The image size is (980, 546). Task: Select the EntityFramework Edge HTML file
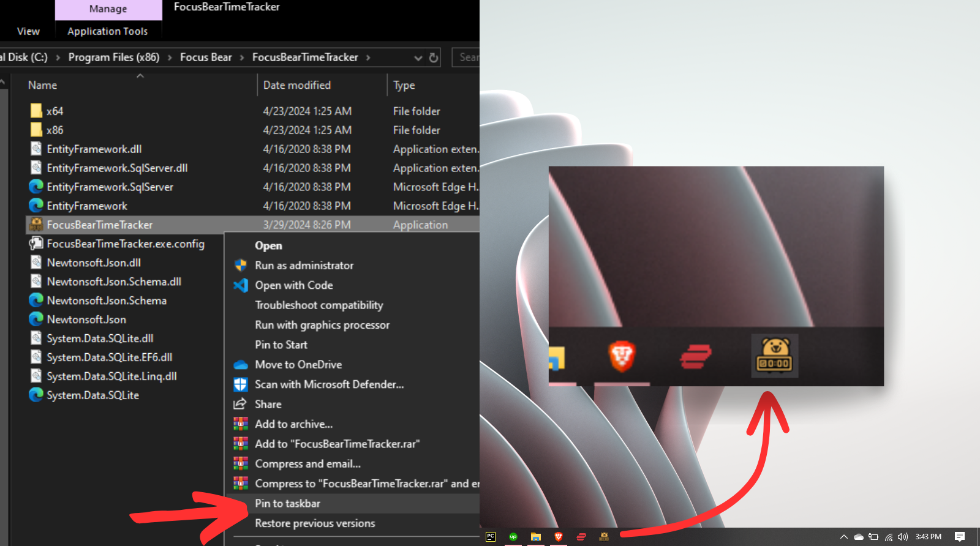(87, 206)
